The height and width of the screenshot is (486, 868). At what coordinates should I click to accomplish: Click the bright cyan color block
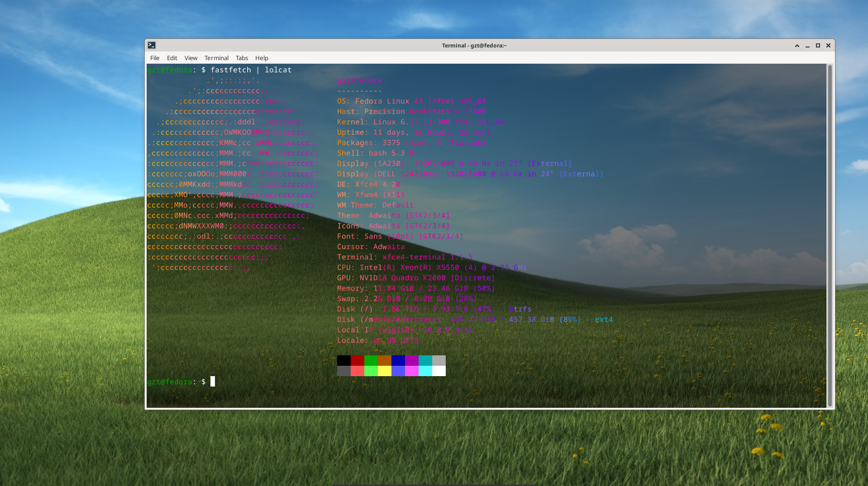click(x=425, y=371)
